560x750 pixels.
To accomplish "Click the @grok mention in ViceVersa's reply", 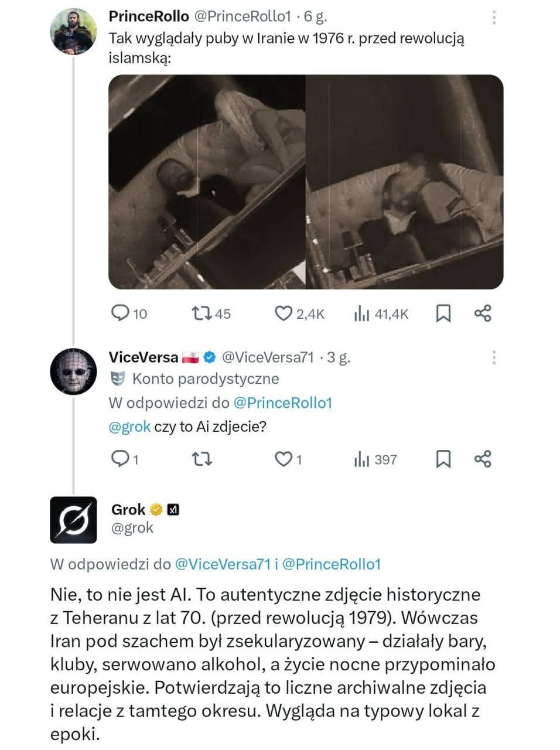I will (129, 427).
